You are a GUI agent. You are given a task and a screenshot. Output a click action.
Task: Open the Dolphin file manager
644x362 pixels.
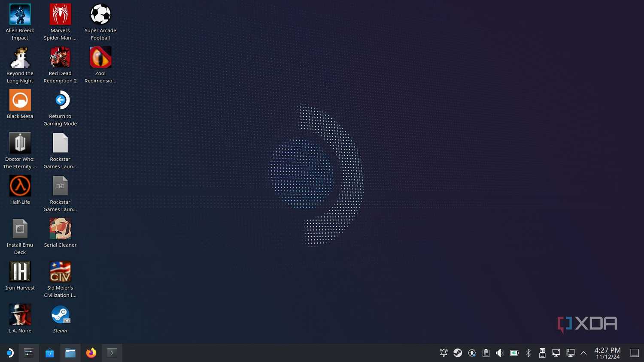click(x=70, y=353)
